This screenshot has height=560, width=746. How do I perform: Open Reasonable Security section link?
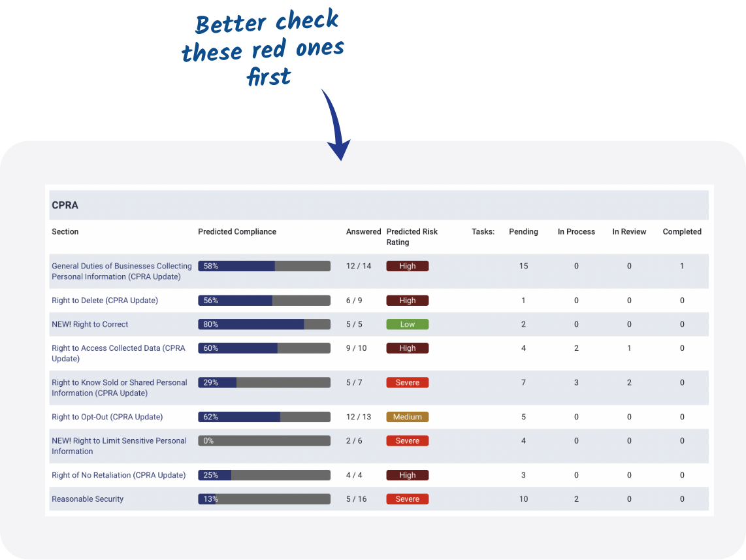pyautogui.click(x=88, y=499)
